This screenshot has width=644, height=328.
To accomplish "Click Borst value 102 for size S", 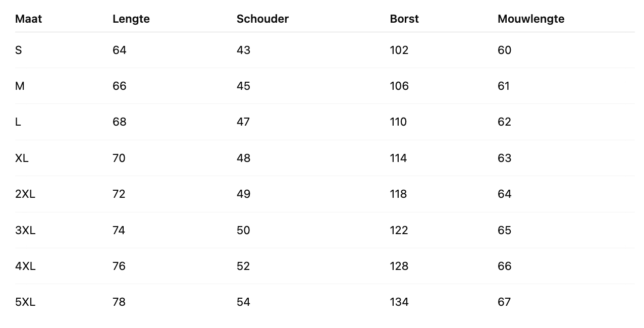I will 399,50.
